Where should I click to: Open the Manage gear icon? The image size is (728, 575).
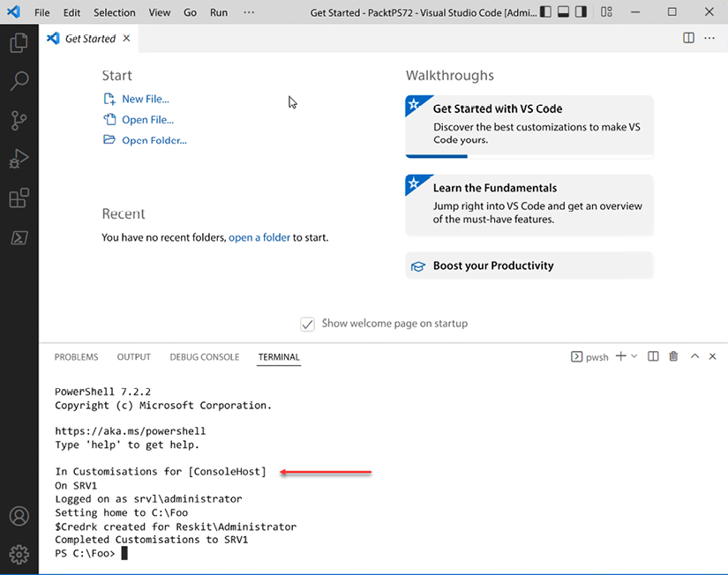(x=19, y=554)
